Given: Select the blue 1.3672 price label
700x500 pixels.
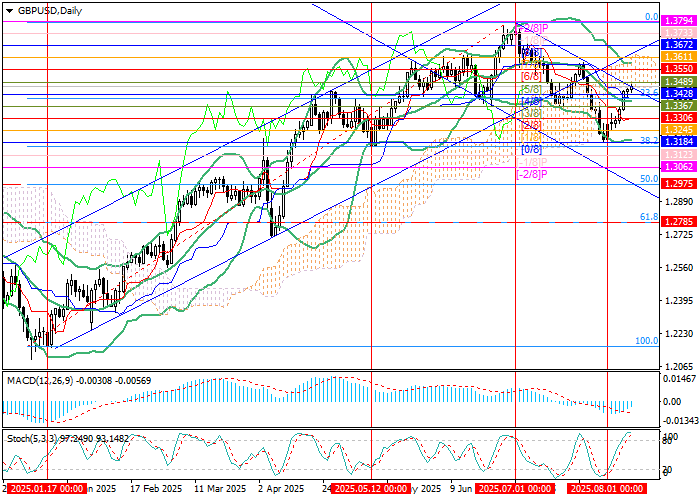Looking at the screenshot, I should (x=679, y=45).
